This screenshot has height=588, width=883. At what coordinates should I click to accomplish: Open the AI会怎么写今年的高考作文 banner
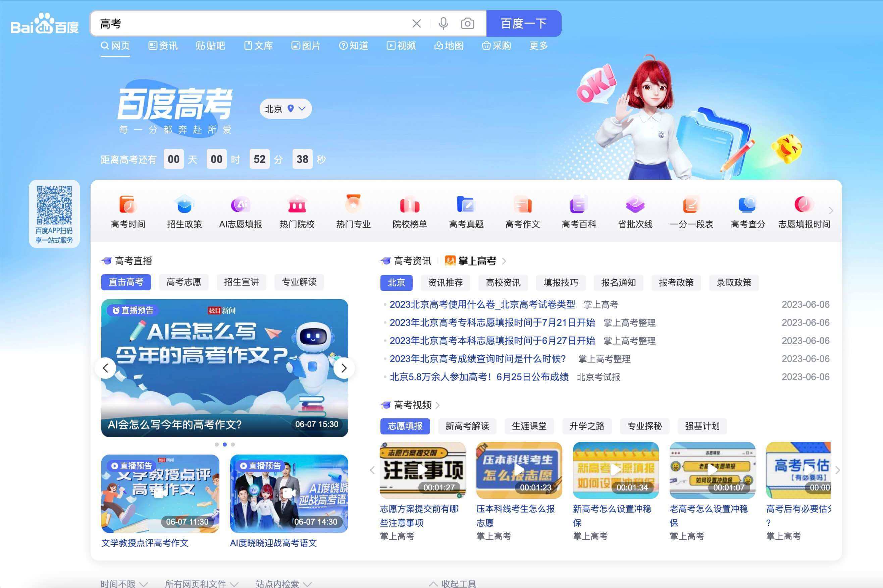coord(224,368)
